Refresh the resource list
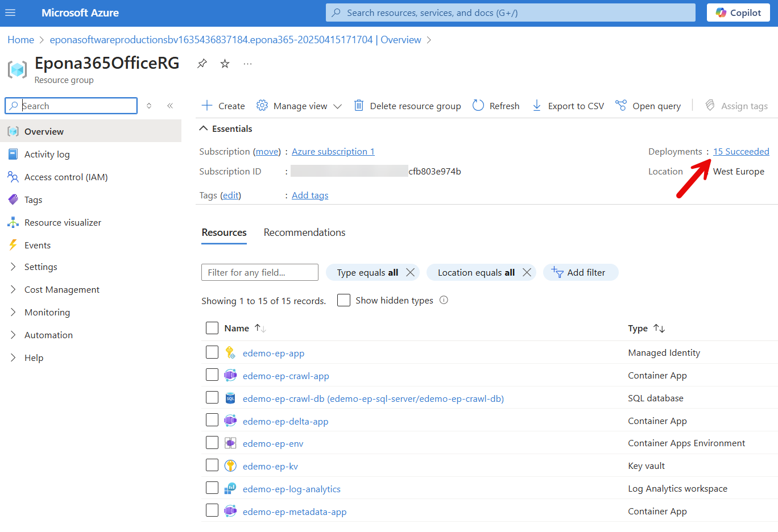Image resolution: width=778 pixels, height=532 pixels. pos(496,106)
